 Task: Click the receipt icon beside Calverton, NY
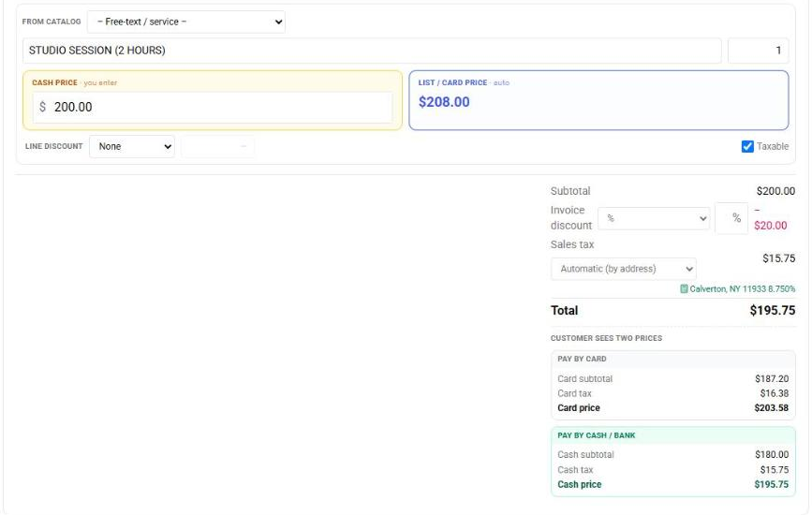tap(684, 288)
